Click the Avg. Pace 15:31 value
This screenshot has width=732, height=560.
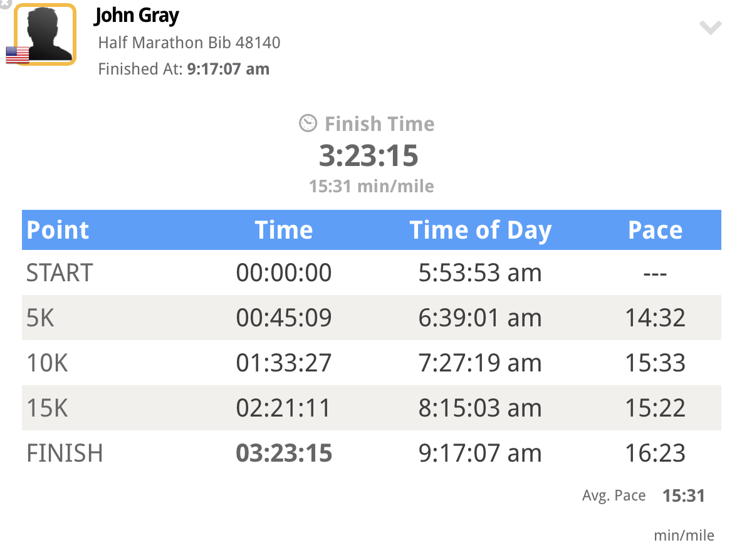(x=684, y=495)
